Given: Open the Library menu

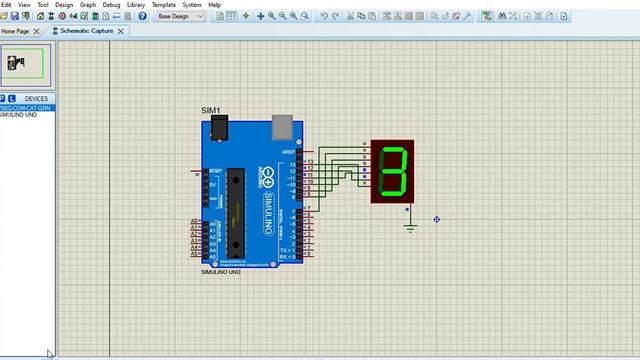Looking at the screenshot, I should point(136,5).
